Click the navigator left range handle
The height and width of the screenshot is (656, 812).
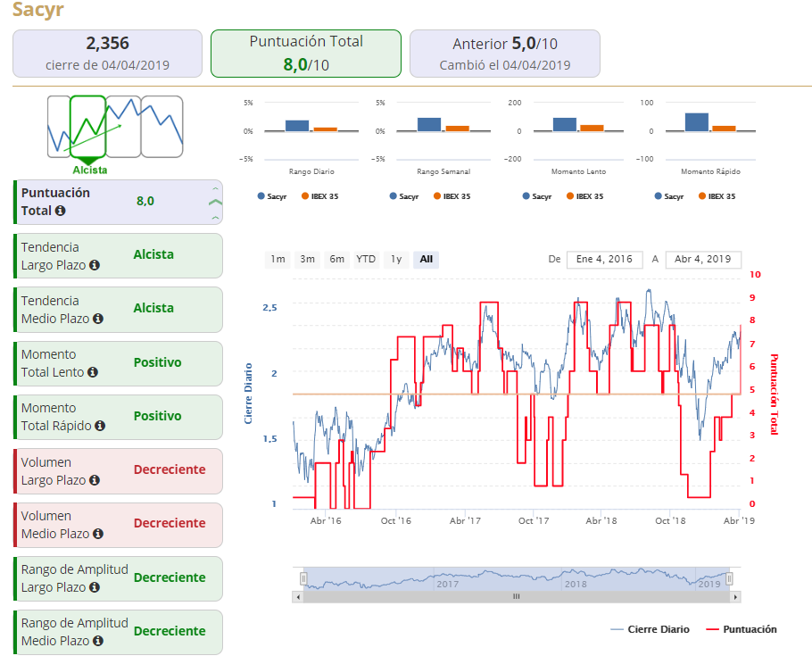click(303, 578)
